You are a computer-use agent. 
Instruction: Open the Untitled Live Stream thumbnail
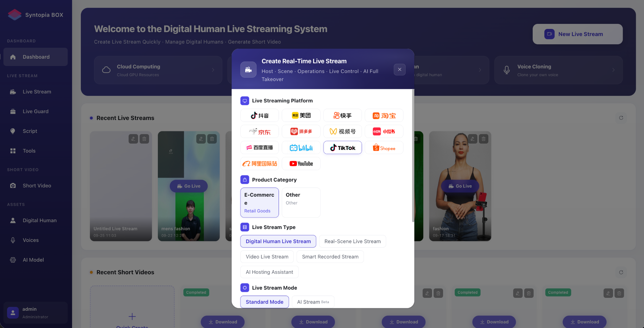click(x=121, y=186)
